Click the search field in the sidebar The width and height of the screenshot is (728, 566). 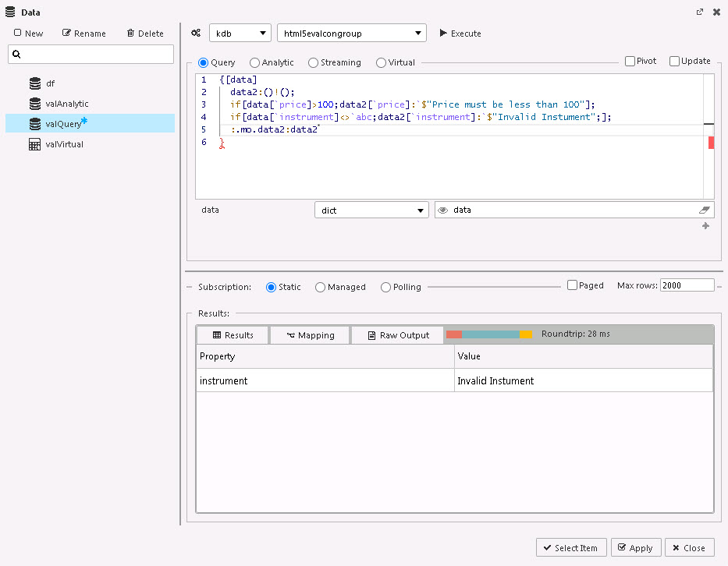[x=91, y=54]
